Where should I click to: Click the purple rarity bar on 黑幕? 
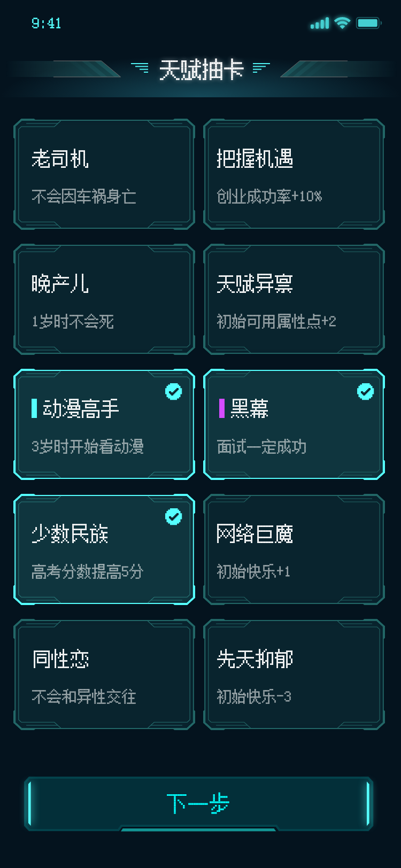221,408
